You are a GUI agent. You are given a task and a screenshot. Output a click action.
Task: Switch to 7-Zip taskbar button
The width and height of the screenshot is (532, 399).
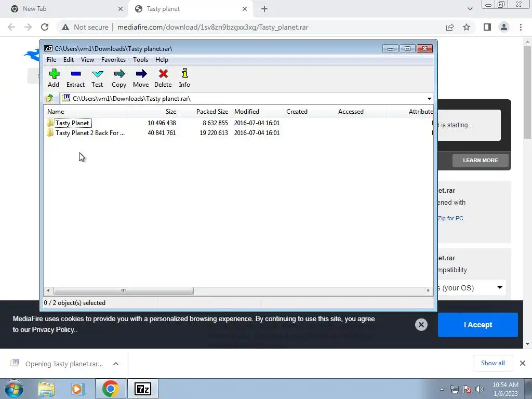(143, 389)
